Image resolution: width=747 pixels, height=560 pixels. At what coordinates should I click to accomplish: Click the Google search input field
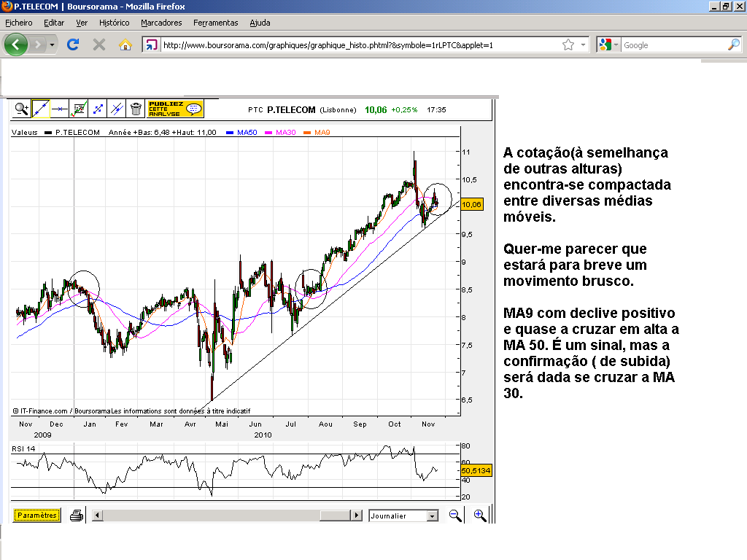click(674, 45)
